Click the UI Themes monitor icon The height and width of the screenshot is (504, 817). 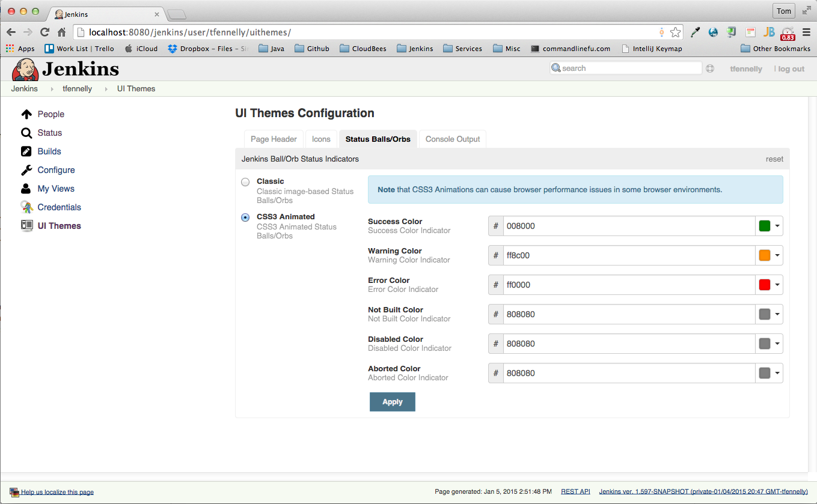click(x=26, y=226)
